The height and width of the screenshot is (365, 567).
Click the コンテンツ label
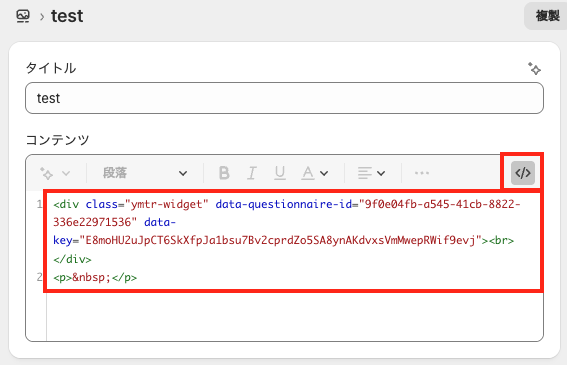(57, 140)
